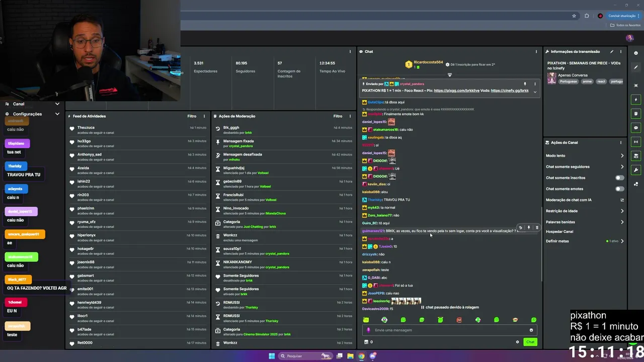Open the pinned message three-dot options
Screen dimensions: 644x362
[535, 84]
